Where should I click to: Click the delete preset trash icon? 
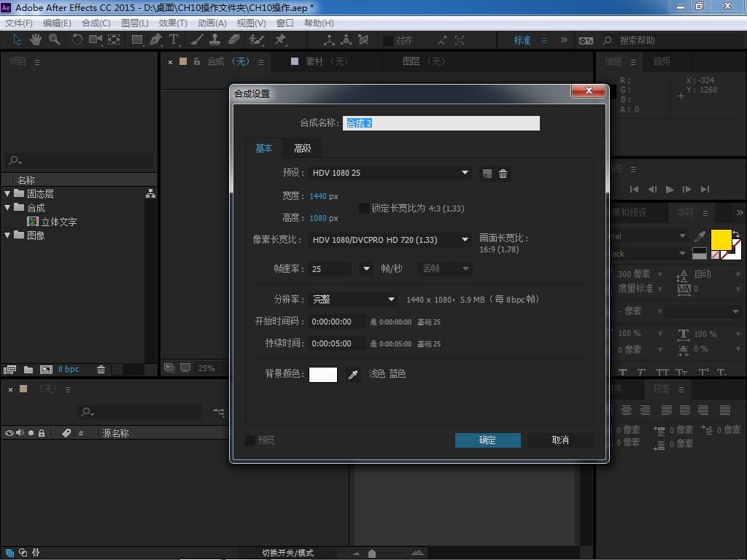tap(503, 174)
